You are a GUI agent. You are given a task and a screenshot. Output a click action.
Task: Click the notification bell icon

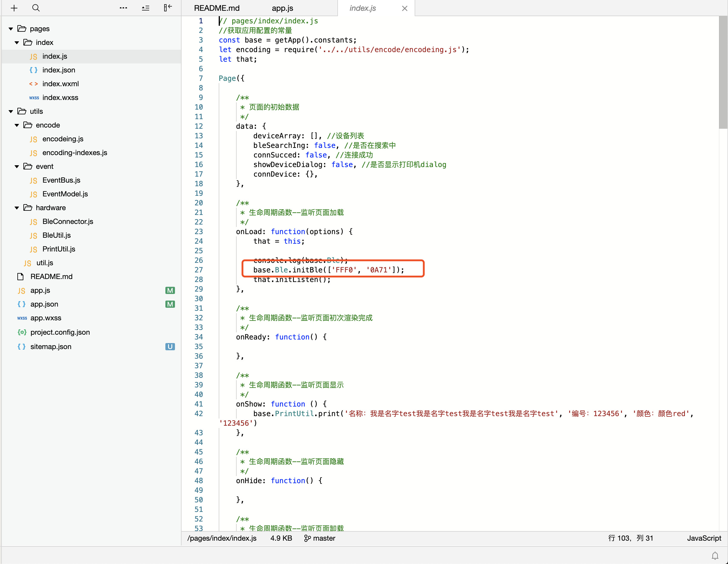click(715, 555)
